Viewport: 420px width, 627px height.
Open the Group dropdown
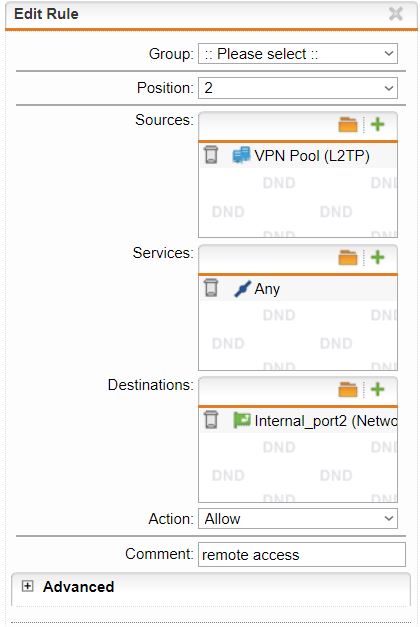(298, 54)
